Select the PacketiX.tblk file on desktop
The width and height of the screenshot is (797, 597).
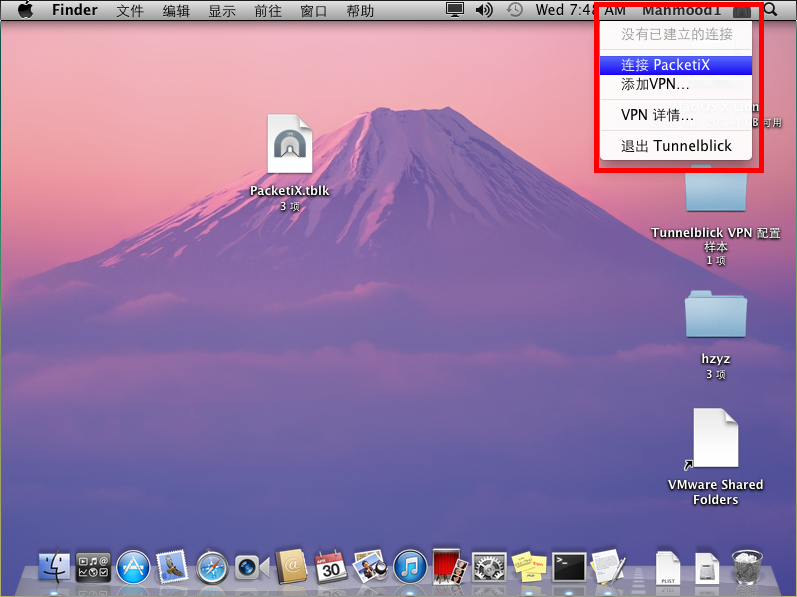[290, 144]
